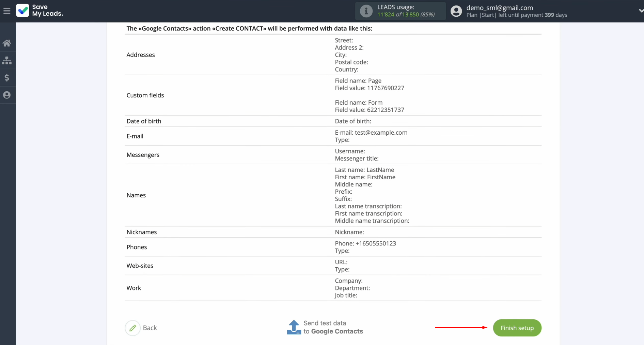644x345 pixels.
Task: Click 'Messenger title:' text
Action: coord(357,159)
